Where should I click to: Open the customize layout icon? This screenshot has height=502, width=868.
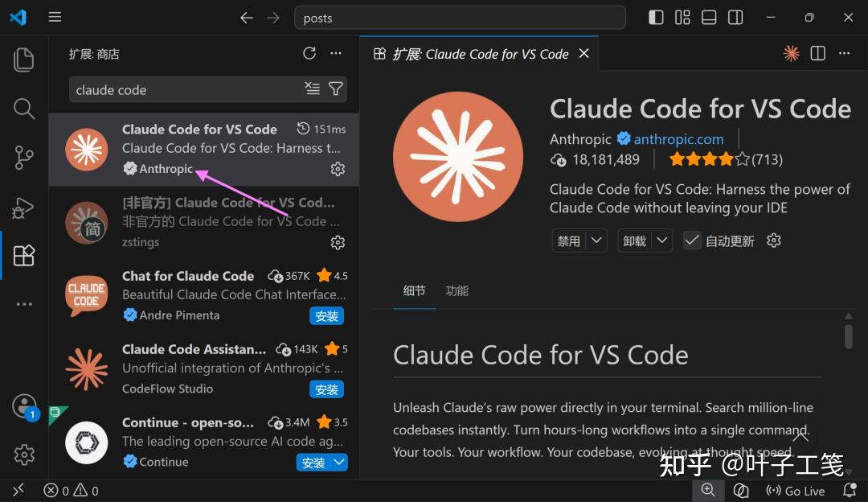tap(682, 18)
